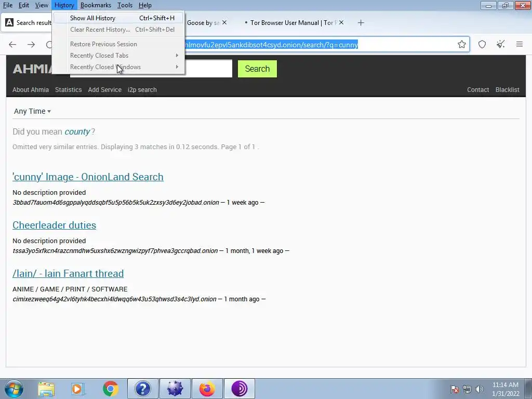Open the shield security level icon
This screenshot has height=399, width=532.
pos(482,45)
